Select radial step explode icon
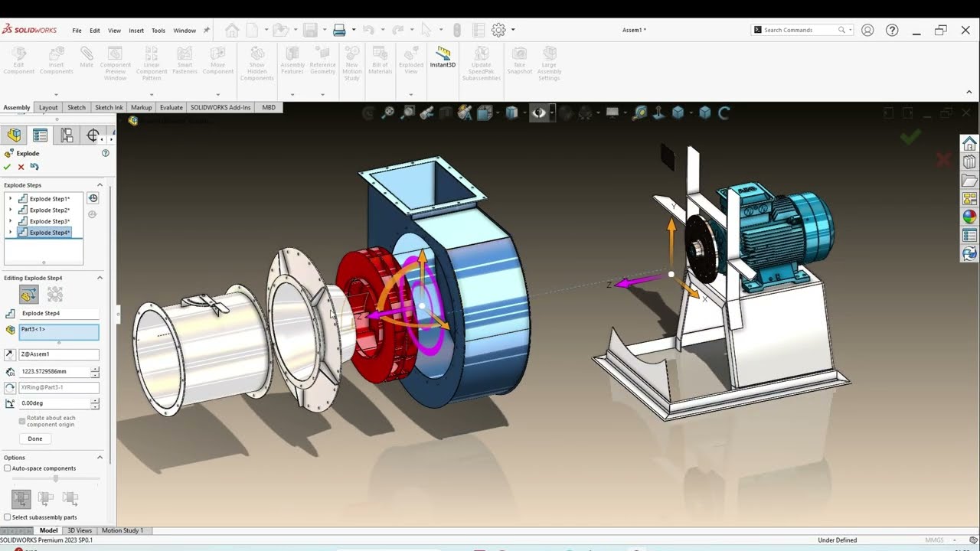This screenshot has width=980, height=551. [55, 295]
